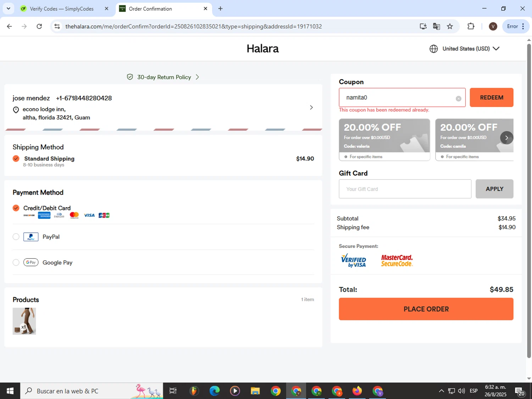Click the REDEEM button

[x=492, y=98]
